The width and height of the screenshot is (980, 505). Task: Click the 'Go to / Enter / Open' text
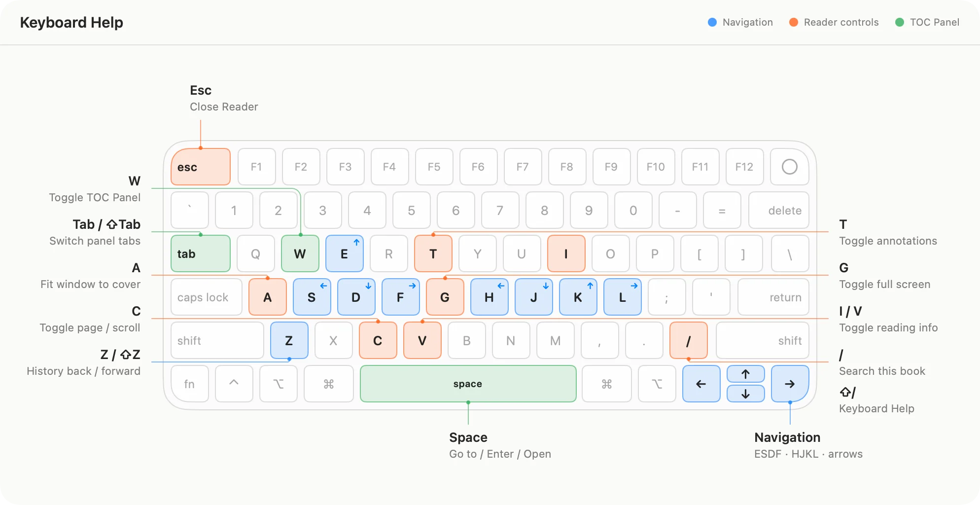[500, 454]
